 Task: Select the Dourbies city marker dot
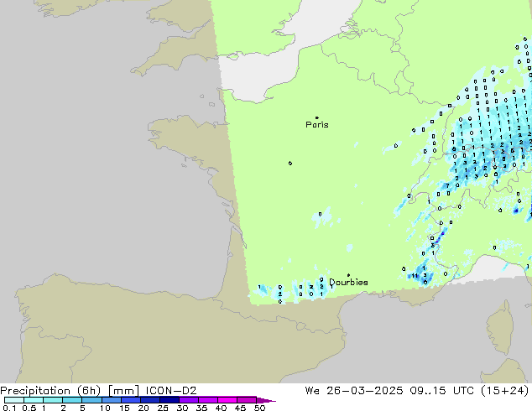pos(348,275)
